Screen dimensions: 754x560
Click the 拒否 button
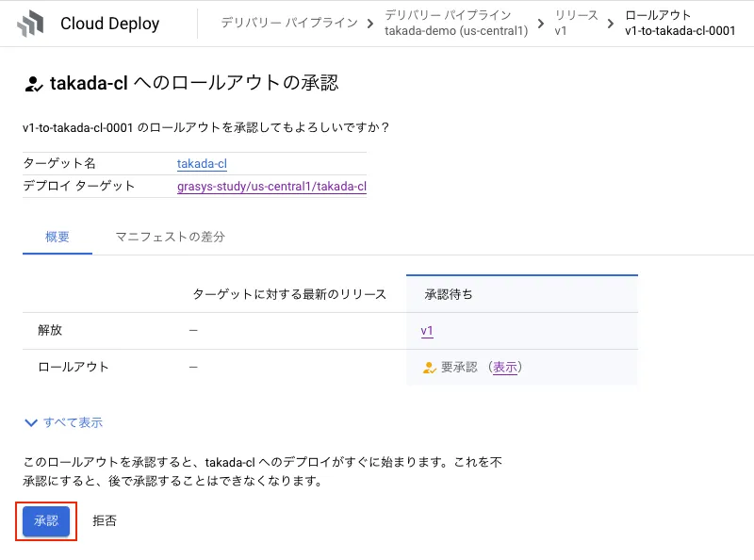pyautogui.click(x=105, y=520)
